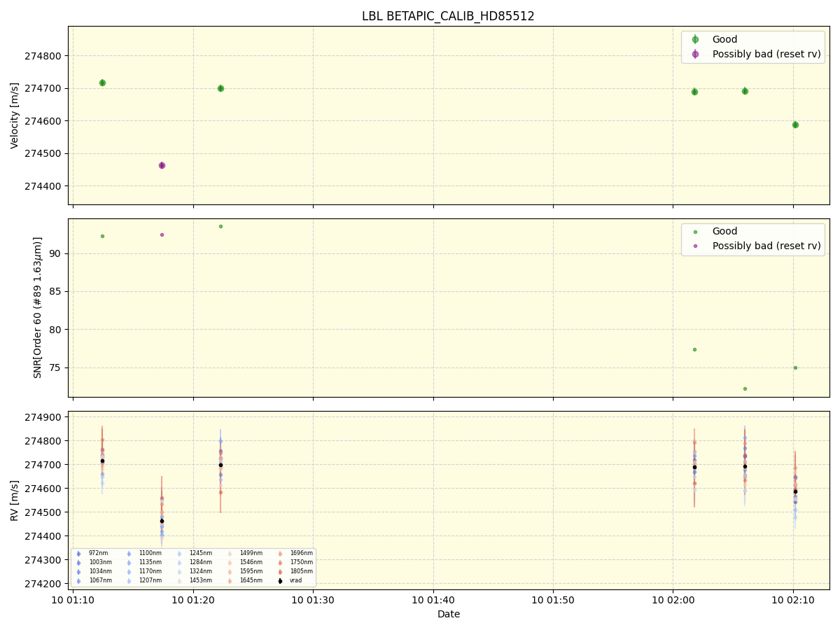Screen dimensions: 840x630
Task: Click the '10 01:10' x-axis tick label
Action: (x=73, y=599)
